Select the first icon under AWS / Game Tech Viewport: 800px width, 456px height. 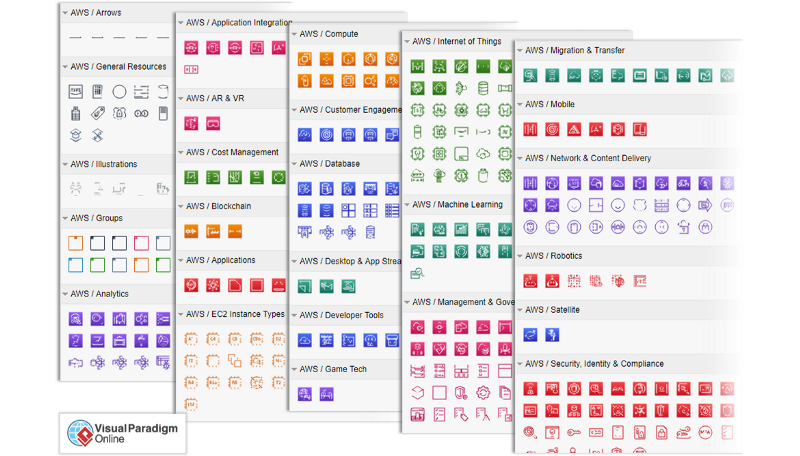tap(304, 394)
